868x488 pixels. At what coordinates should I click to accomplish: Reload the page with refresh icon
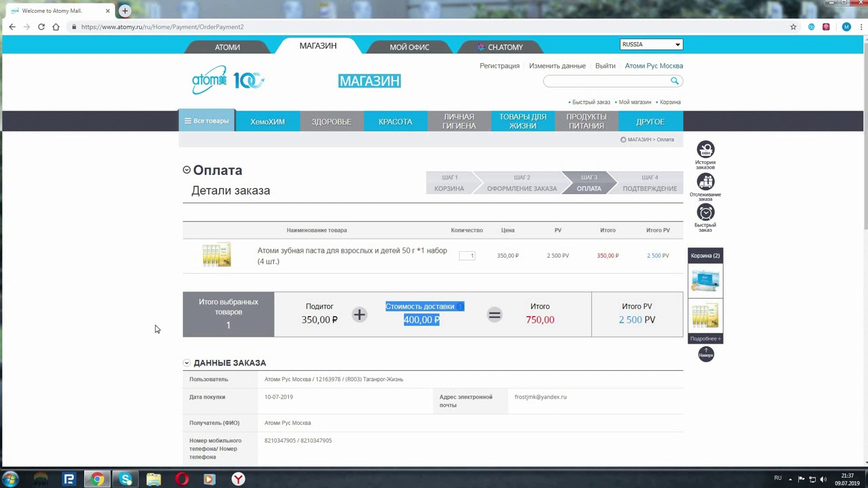click(x=41, y=27)
